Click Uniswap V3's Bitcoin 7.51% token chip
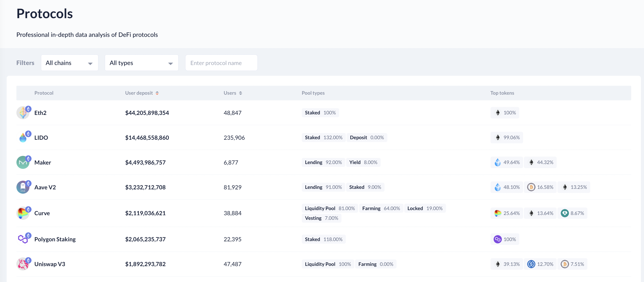The image size is (644, 282). point(572,264)
